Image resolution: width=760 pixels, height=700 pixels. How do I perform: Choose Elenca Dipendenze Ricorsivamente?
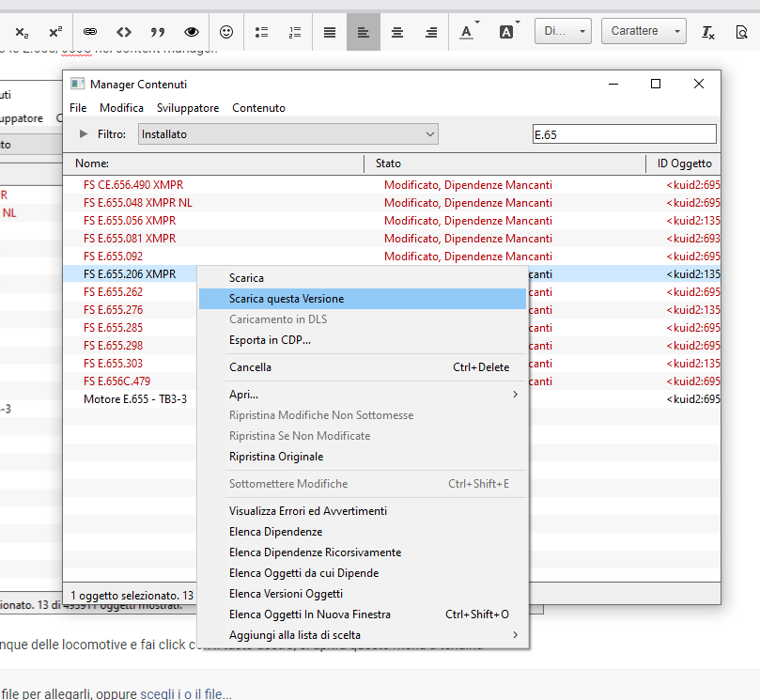(363, 552)
